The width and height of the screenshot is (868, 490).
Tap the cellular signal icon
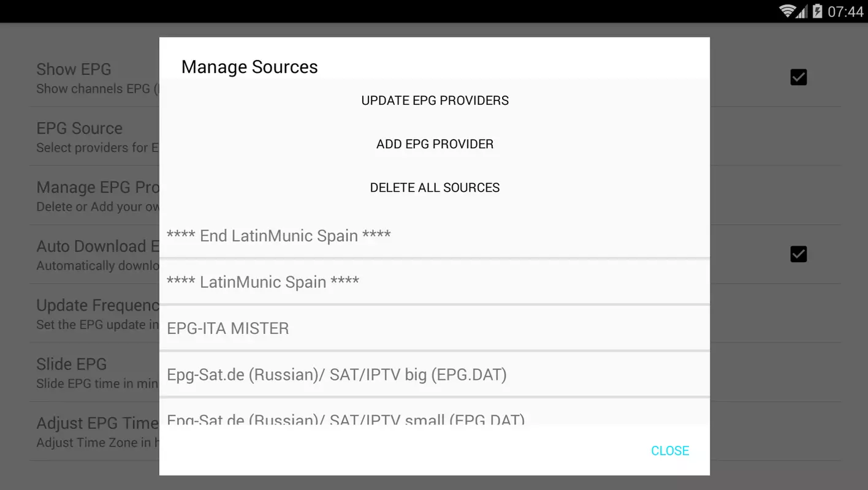pos(802,12)
